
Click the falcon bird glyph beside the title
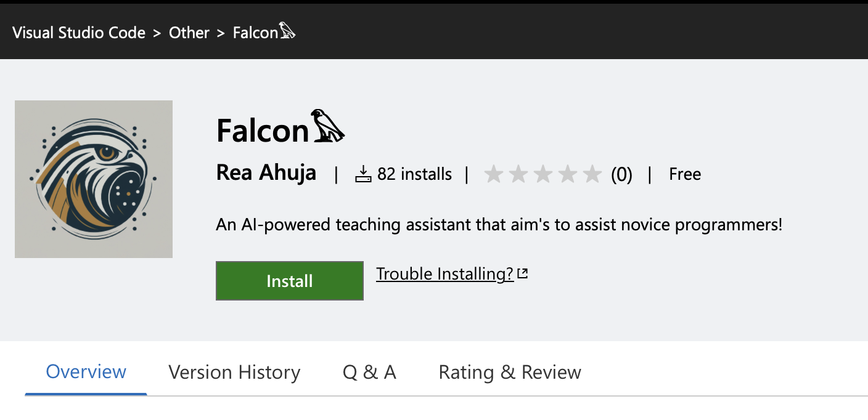pos(327,126)
